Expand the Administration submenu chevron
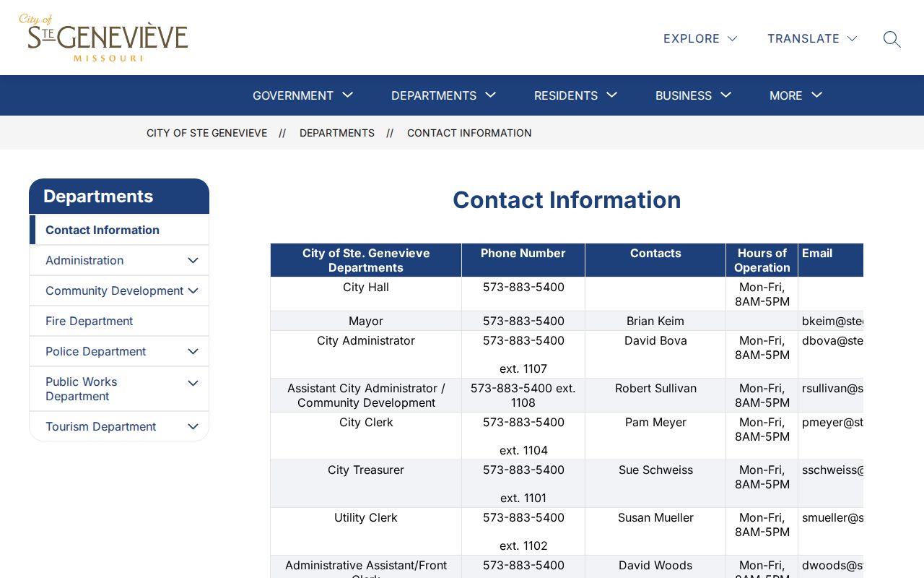This screenshot has height=578, width=924. [193, 260]
